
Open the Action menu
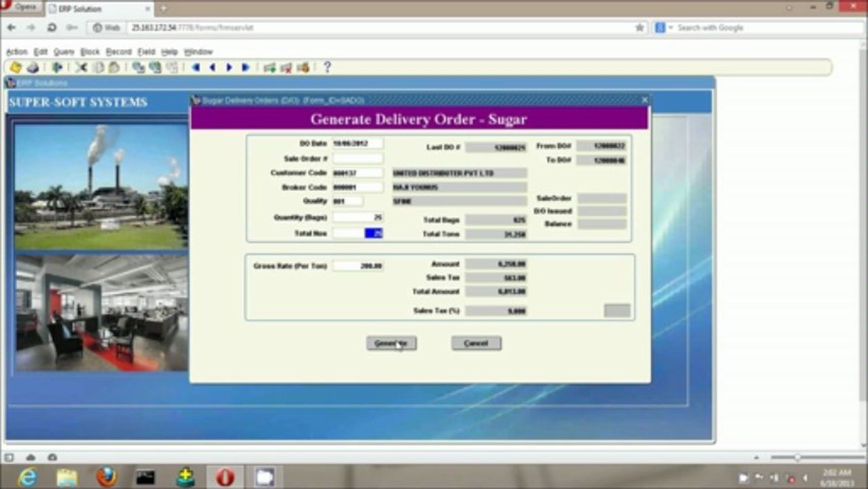(16, 52)
